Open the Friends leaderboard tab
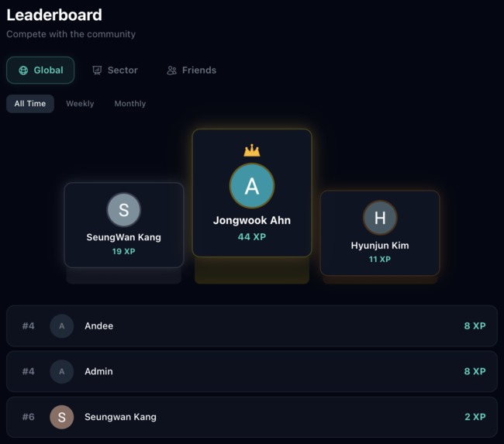 click(x=192, y=70)
